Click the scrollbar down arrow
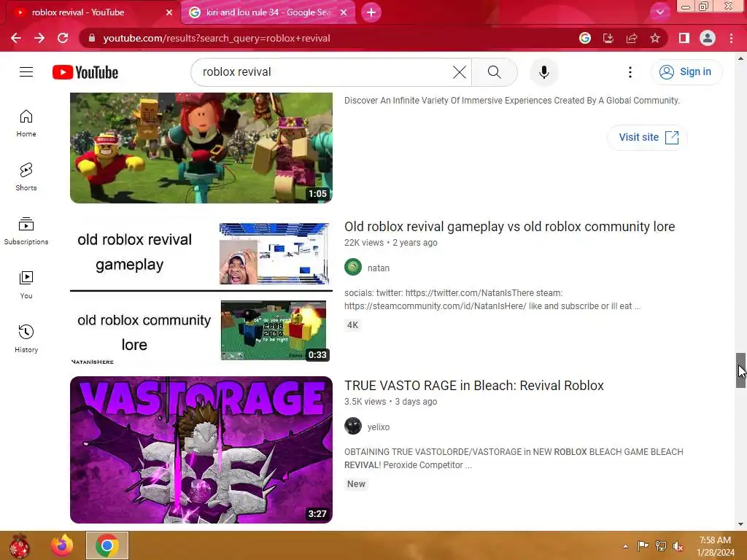Screen dimensions: 747x560 740,524
